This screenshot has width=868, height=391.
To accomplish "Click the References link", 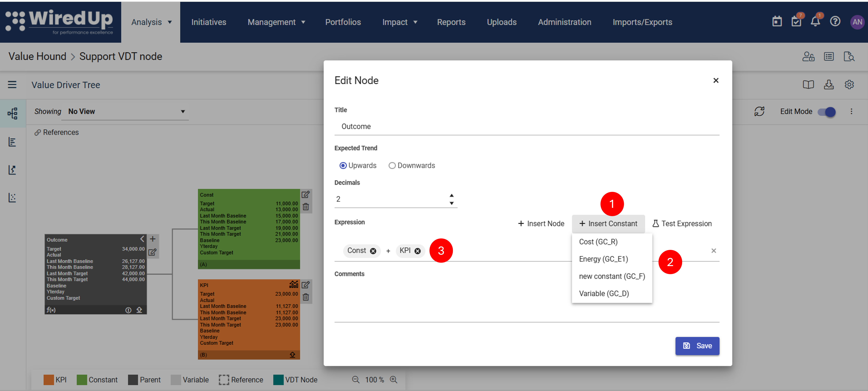I will tap(57, 132).
